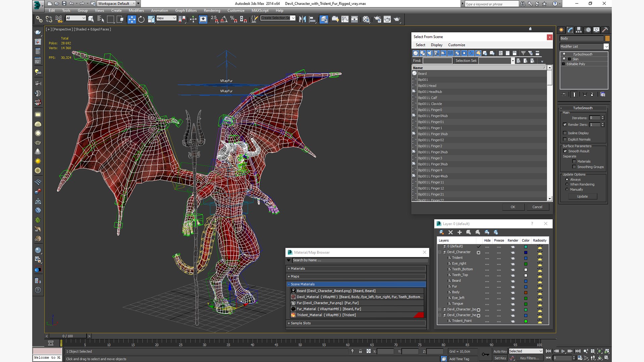Expand the Materials group in Material Browser
This screenshot has width=644, height=362.
pyautogui.click(x=356, y=268)
